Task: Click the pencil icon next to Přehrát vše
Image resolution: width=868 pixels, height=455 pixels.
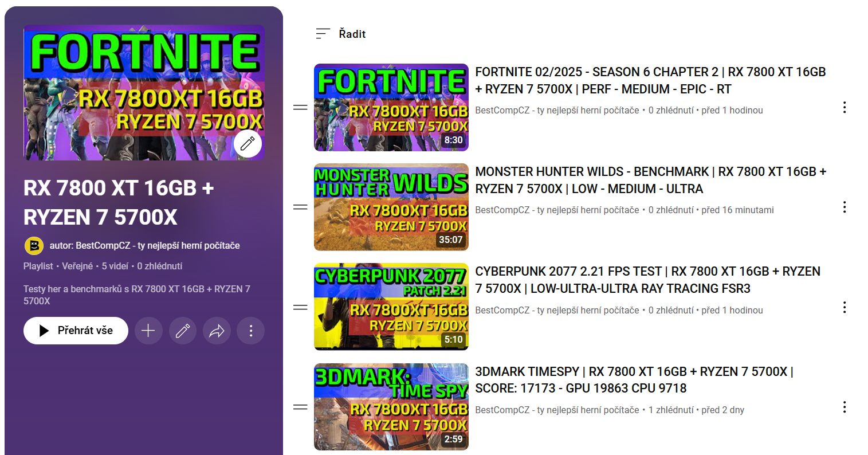Action: tap(183, 331)
